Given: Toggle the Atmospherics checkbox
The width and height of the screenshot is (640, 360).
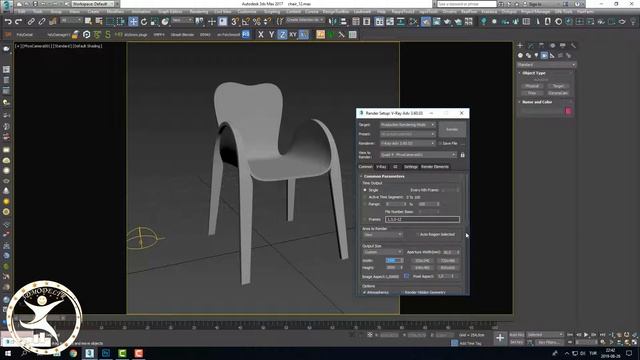Looking at the screenshot, I should (x=364, y=292).
